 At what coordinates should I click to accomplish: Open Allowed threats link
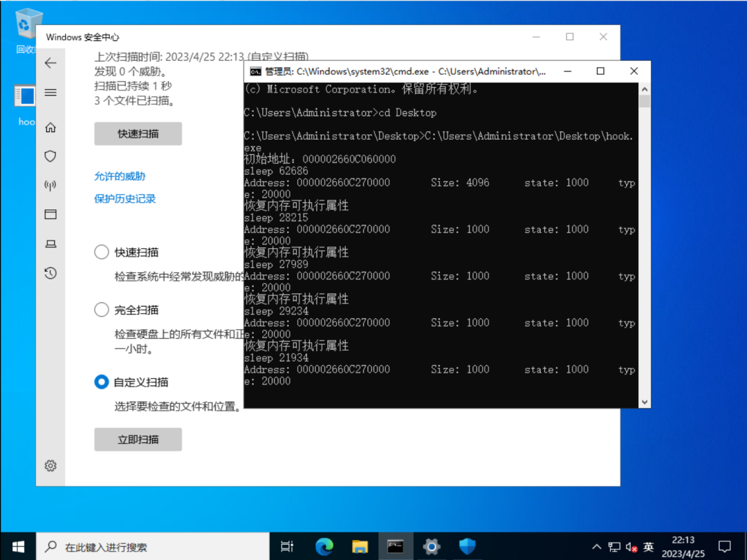tap(120, 176)
